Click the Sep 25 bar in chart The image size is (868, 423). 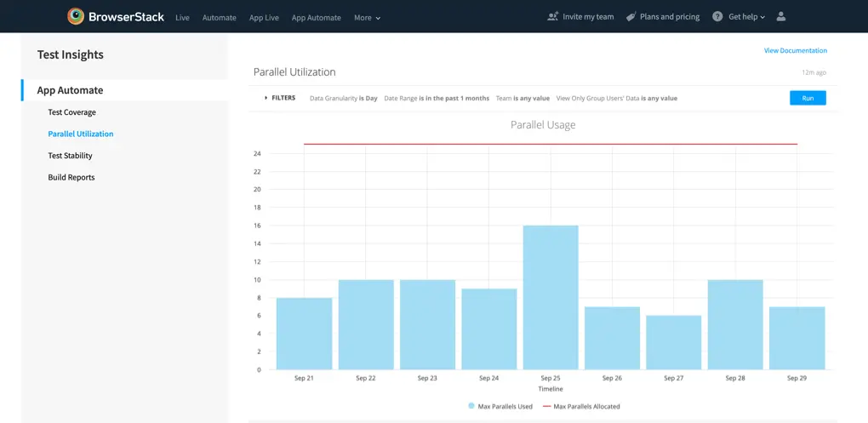[x=551, y=297]
